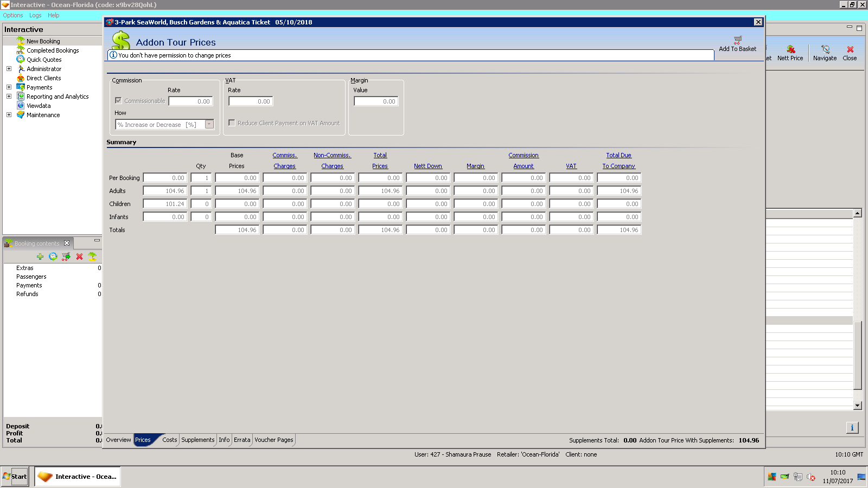Screen dimensions: 868x488
Task: Click the Margin Value input field
Action: coord(376,101)
